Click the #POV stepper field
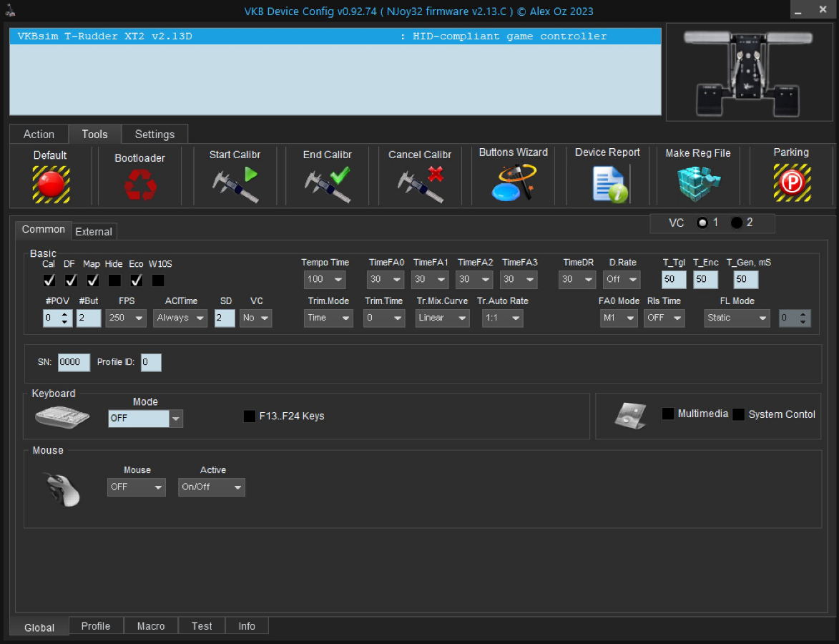 [x=57, y=318]
